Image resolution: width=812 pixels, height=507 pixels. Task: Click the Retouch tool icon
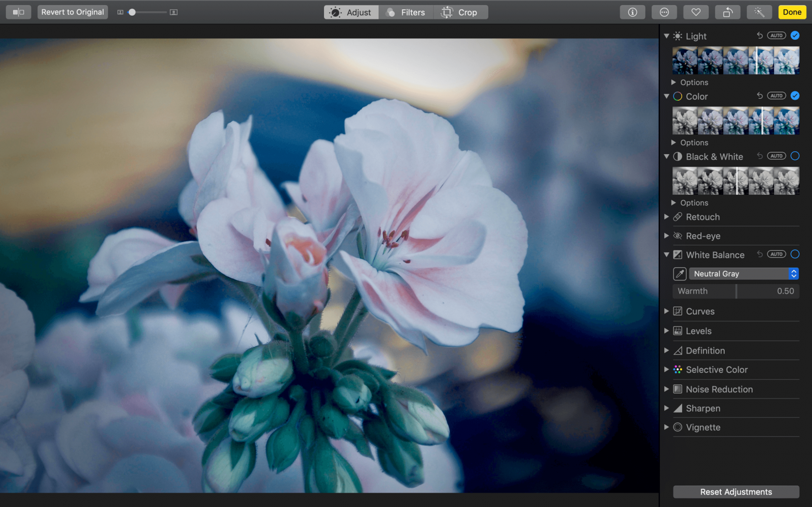pyautogui.click(x=678, y=217)
